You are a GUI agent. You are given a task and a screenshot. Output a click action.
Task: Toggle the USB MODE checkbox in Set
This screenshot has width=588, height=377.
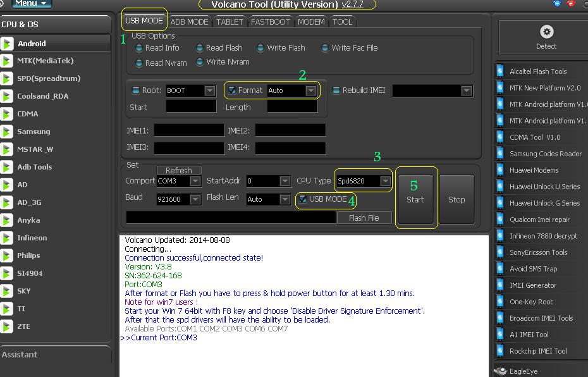tap(303, 199)
